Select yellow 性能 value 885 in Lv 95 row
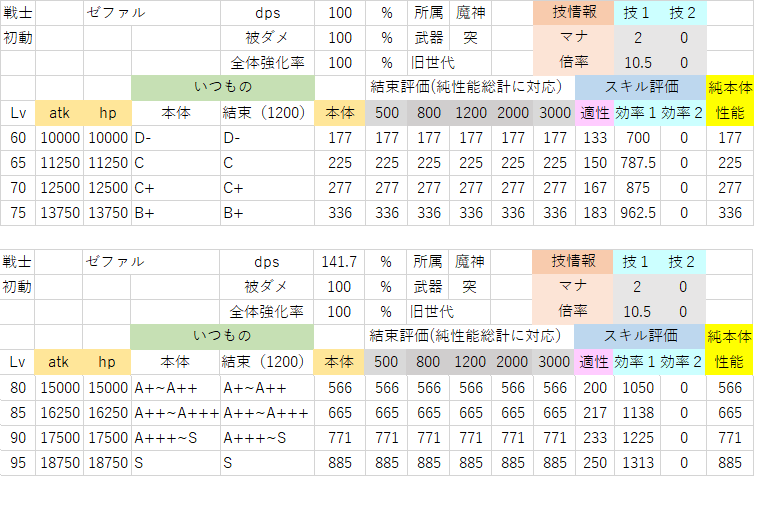782x510 pixels. coord(730,463)
